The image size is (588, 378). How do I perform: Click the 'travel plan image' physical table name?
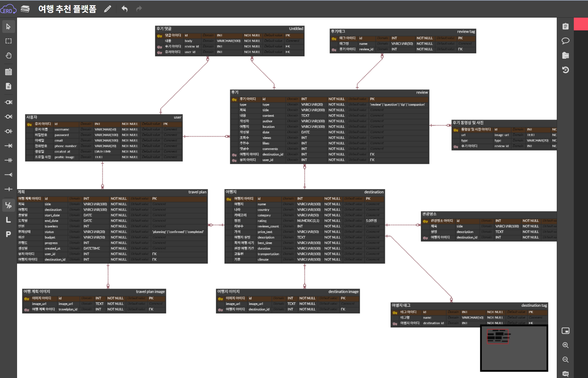point(150,292)
